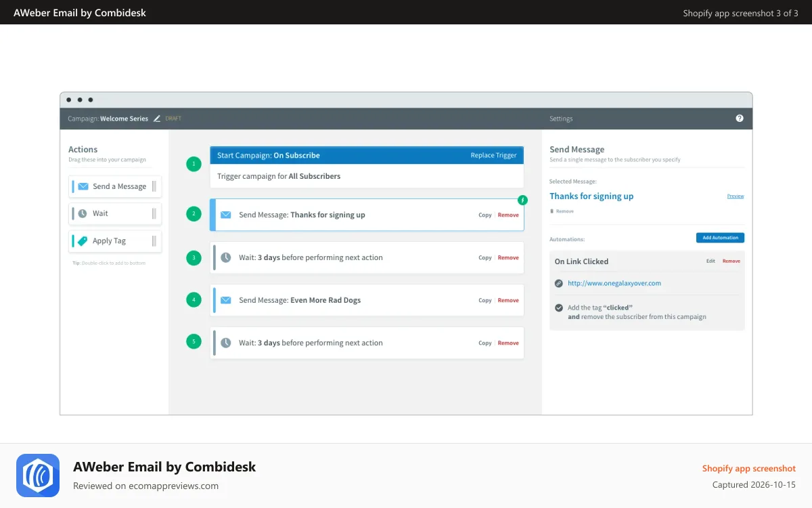Click the Double-click to add to bottom tip
This screenshot has height=508, width=812.
[x=108, y=263]
